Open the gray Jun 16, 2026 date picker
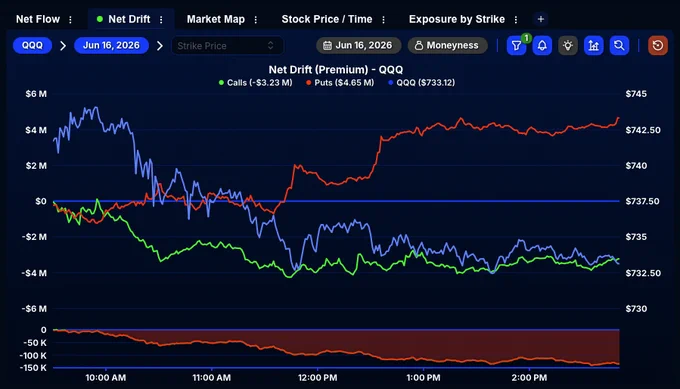This screenshot has width=680, height=389. (x=359, y=46)
